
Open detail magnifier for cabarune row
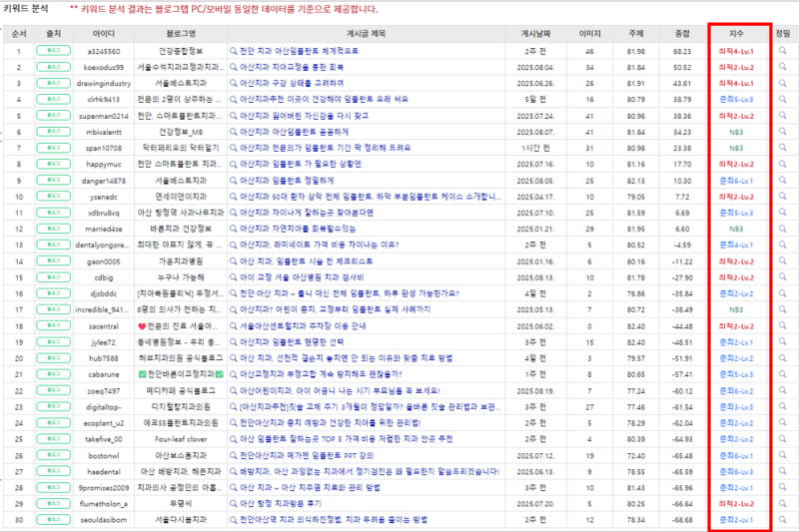(782, 374)
